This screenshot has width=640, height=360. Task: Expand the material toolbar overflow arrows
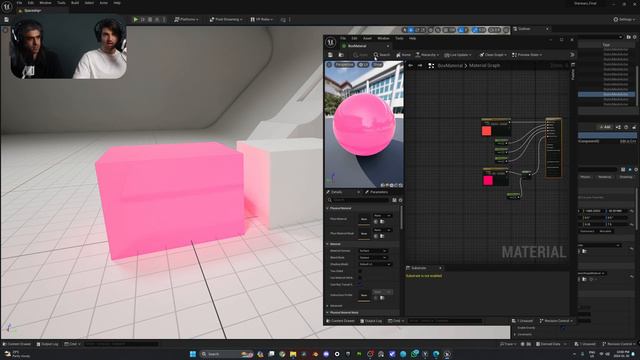(x=572, y=55)
